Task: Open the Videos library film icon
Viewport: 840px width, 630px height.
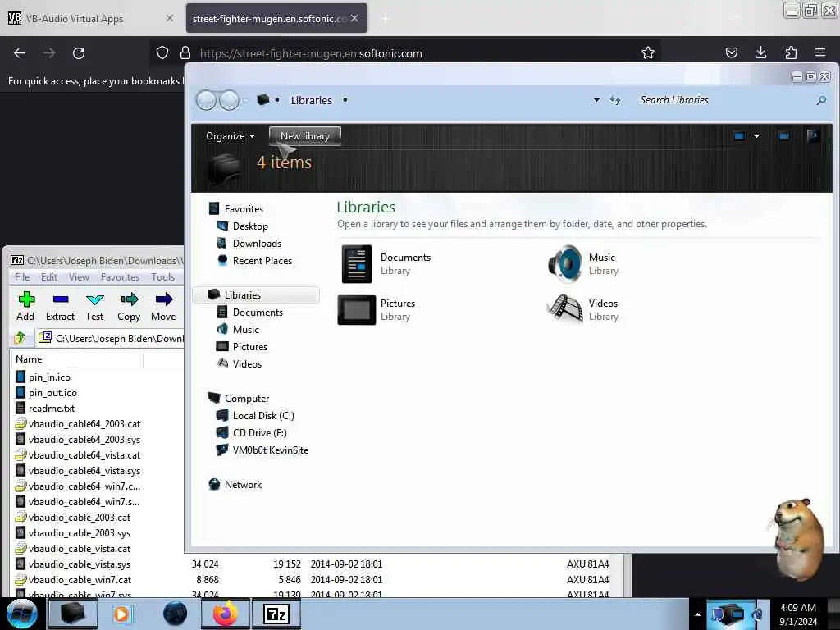Action: (564, 308)
